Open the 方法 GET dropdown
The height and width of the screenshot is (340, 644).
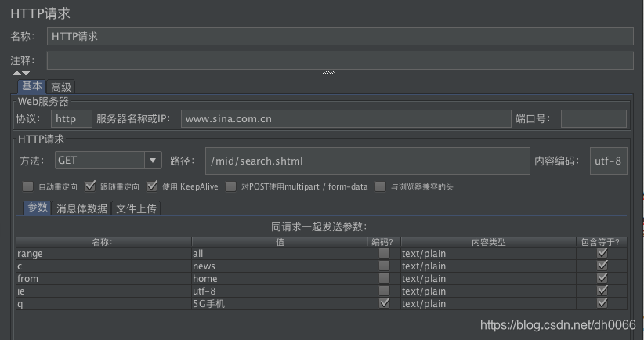tap(108, 160)
